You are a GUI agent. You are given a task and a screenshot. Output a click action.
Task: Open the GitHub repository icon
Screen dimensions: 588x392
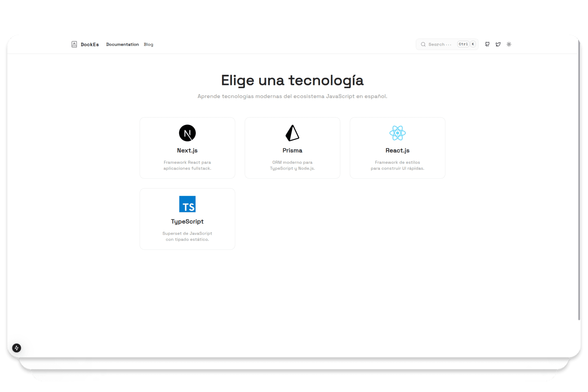click(x=487, y=44)
